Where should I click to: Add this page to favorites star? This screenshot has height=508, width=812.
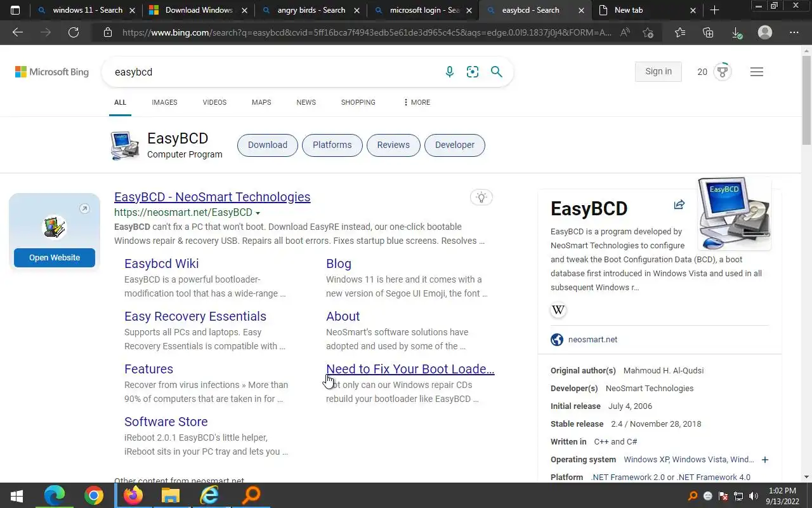coord(648,32)
